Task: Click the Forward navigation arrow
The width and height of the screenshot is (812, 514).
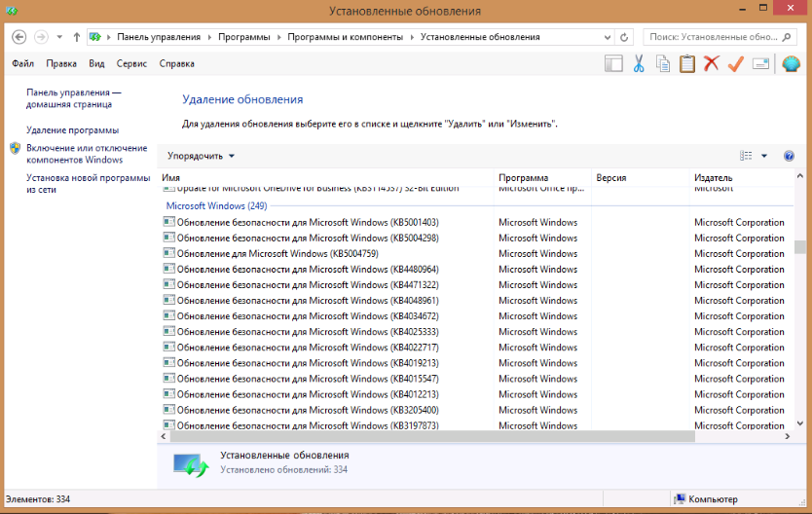Action: click(x=41, y=37)
